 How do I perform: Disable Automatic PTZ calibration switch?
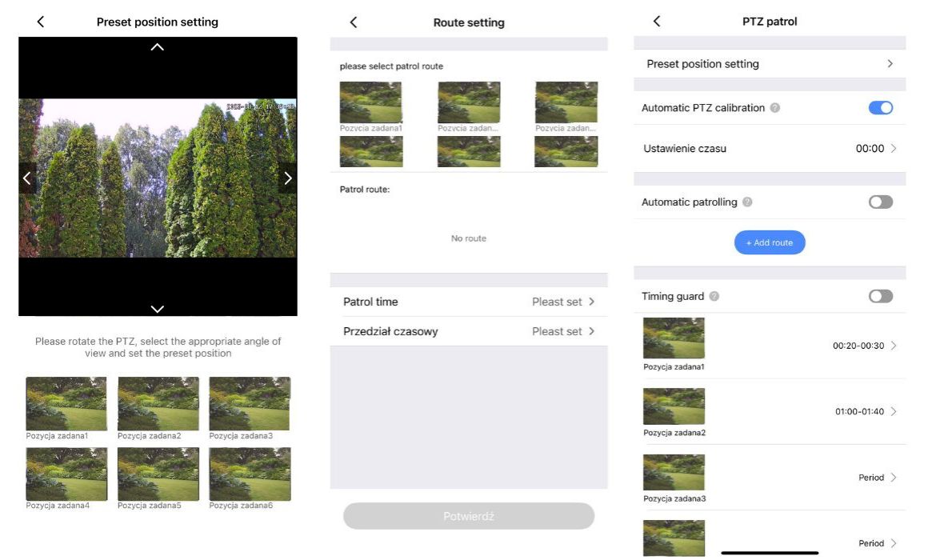click(x=880, y=108)
